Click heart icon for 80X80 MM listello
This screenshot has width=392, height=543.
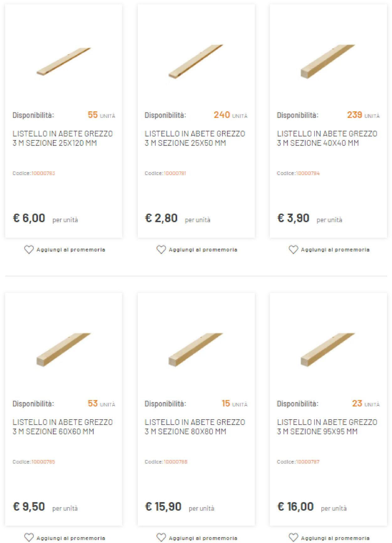tap(161, 538)
